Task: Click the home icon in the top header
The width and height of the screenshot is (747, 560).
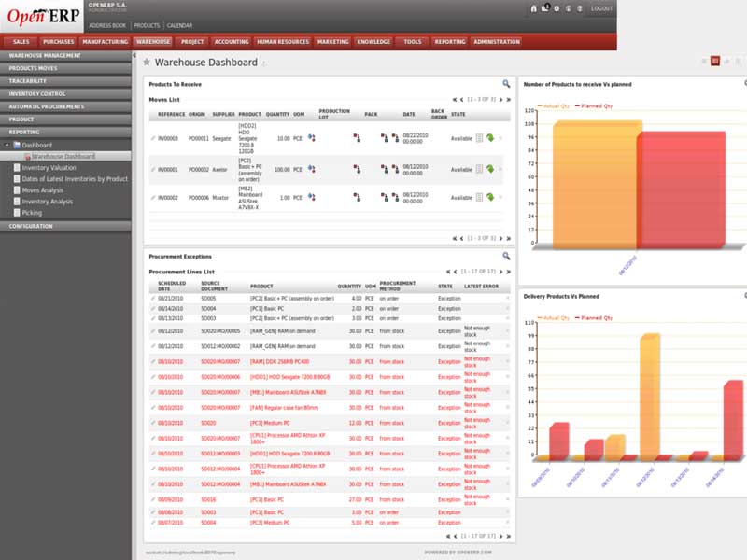Action: tap(533, 8)
